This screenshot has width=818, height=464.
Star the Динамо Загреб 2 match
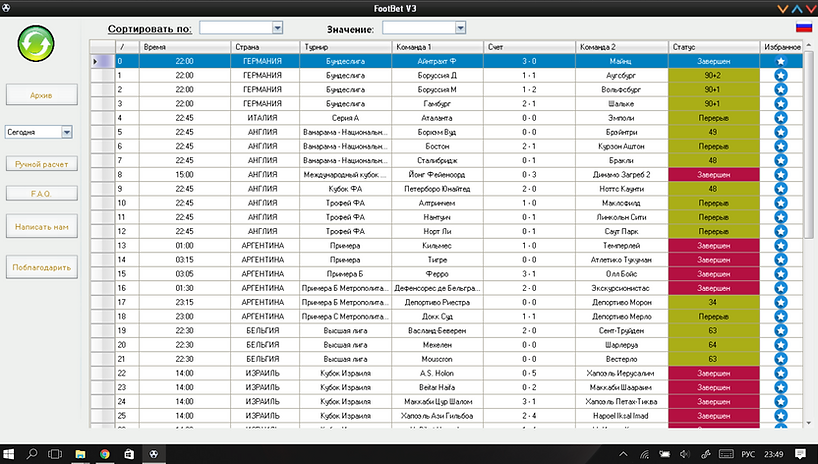pos(781,174)
